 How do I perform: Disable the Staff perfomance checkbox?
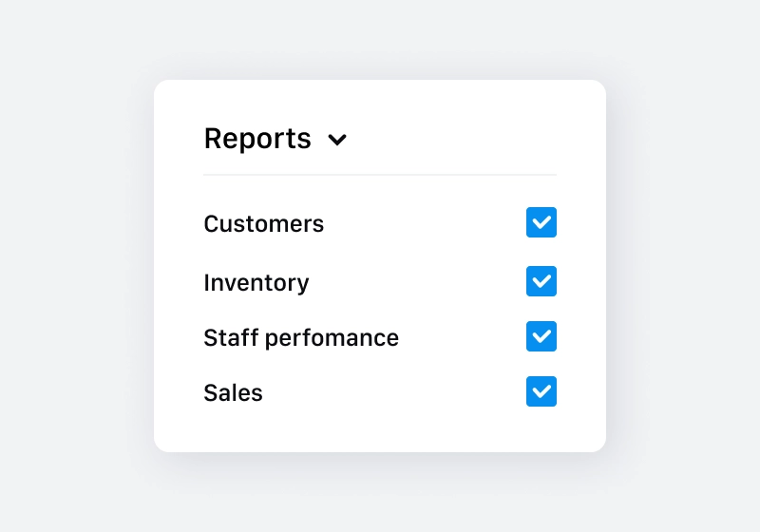541,336
